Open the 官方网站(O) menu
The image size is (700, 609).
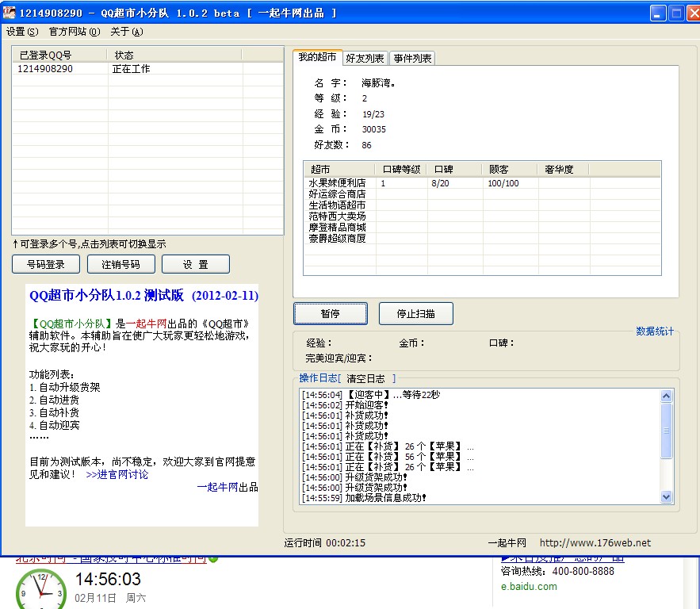coord(74,32)
